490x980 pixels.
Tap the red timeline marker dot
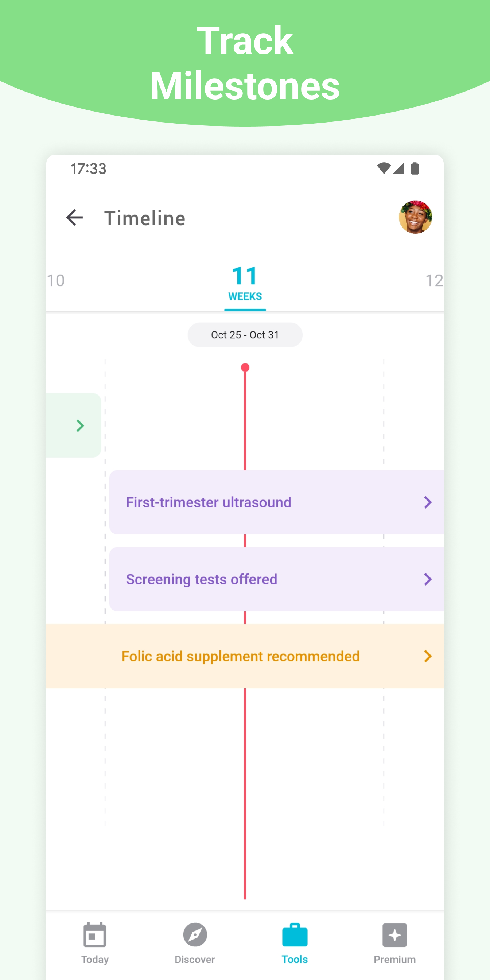coord(245,367)
